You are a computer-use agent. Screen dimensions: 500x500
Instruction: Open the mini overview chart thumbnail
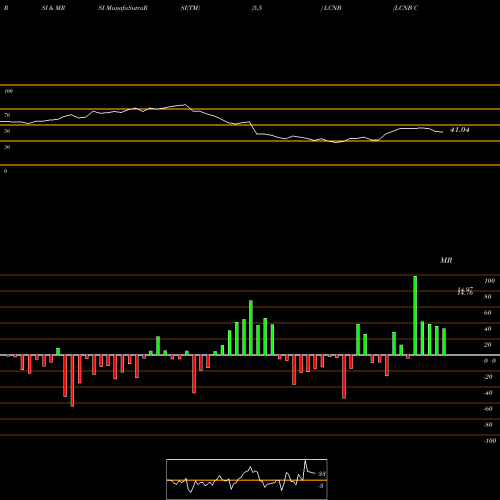pyautogui.click(x=247, y=479)
